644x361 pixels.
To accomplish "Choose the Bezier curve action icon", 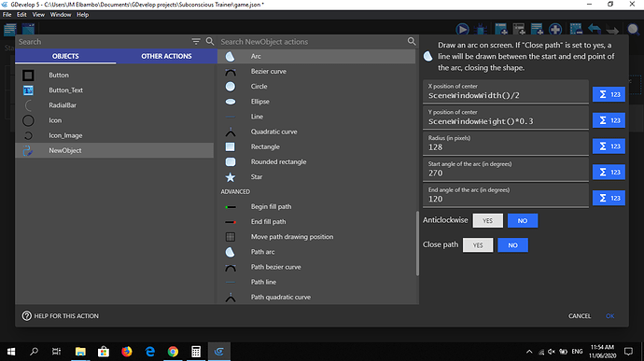I will pos(231,72).
